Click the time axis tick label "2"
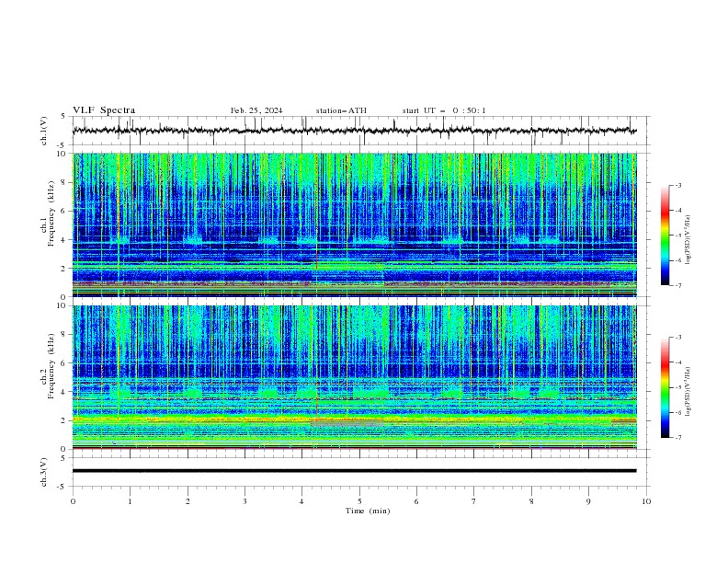Image resolution: width=728 pixels, height=563 pixels. [188, 501]
